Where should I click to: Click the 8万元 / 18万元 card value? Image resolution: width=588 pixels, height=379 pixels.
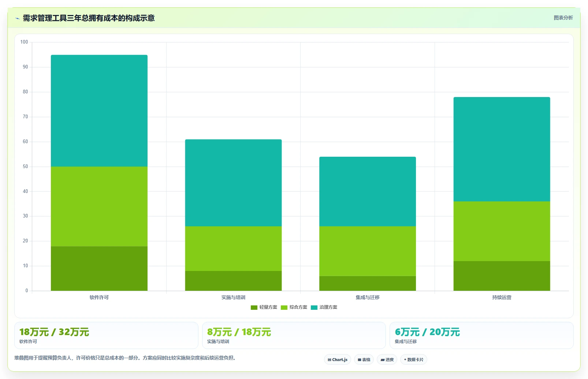[x=239, y=332]
